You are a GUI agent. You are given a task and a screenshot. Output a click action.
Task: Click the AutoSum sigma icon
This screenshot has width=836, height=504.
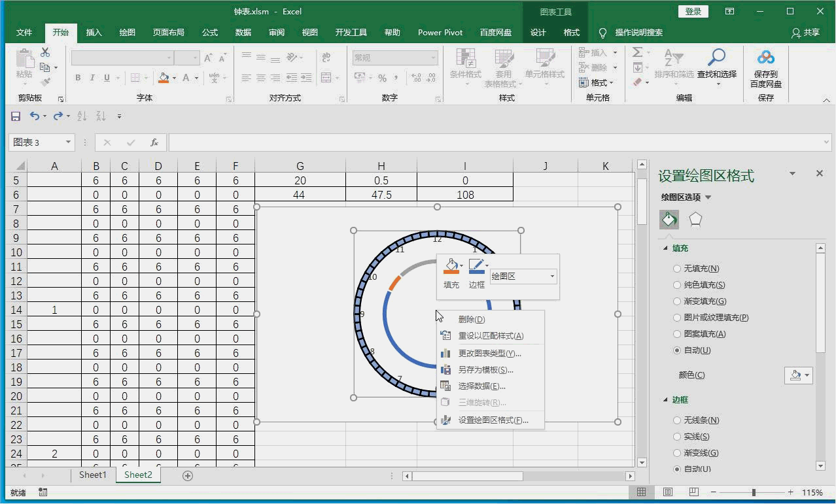pos(637,52)
